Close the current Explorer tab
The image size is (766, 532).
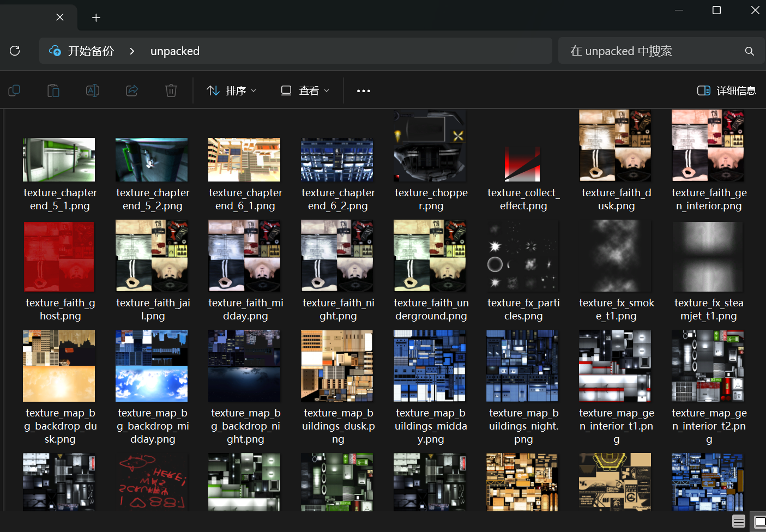tap(60, 17)
